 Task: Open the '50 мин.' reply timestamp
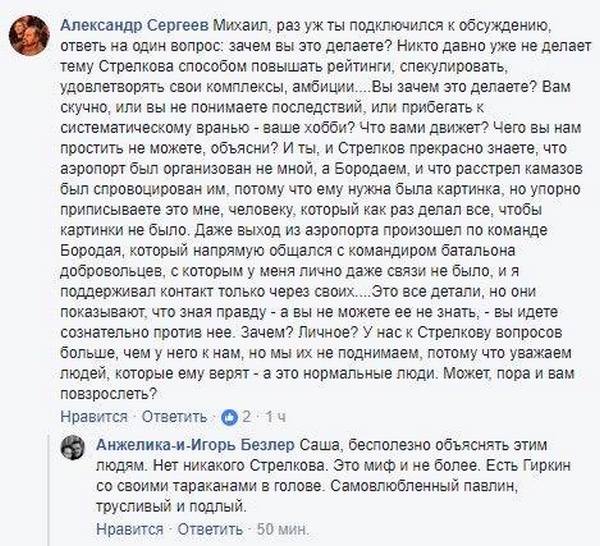click(x=283, y=529)
